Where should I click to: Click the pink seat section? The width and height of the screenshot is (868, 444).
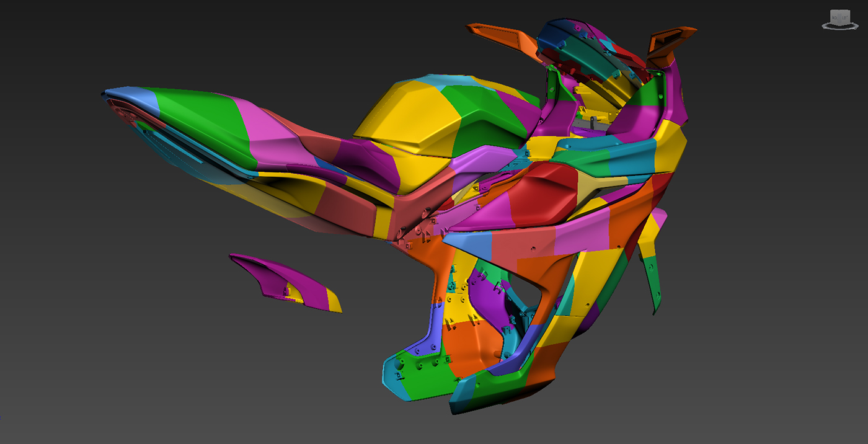pos(257,135)
